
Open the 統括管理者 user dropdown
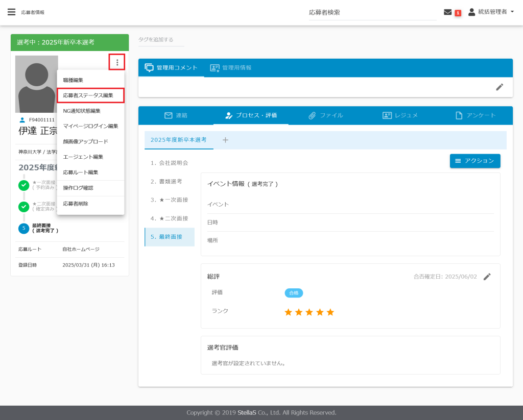click(x=491, y=12)
